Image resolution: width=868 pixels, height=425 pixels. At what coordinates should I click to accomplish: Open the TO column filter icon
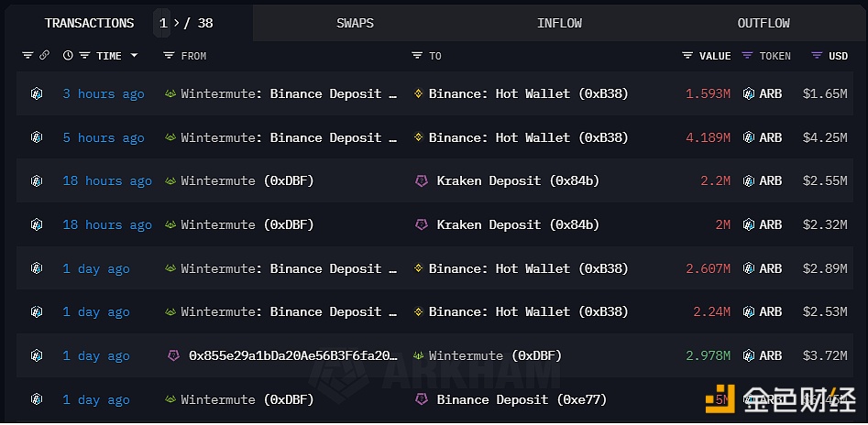(417, 55)
